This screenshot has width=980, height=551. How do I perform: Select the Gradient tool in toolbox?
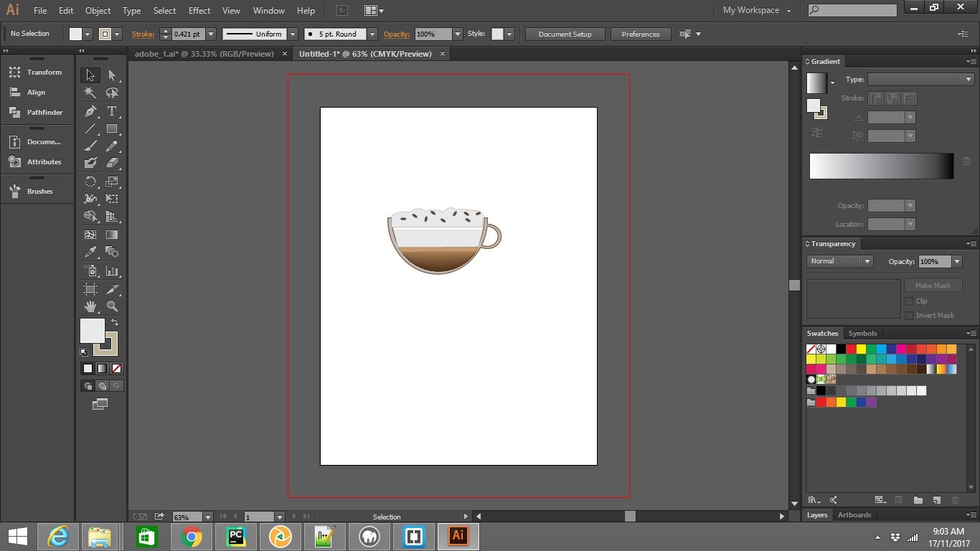(112, 235)
